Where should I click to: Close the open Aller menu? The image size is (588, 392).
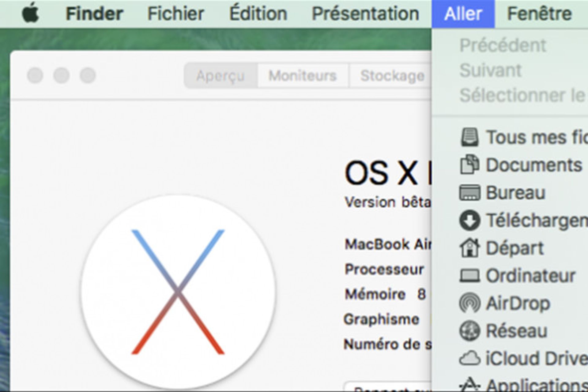click(463, 14)
